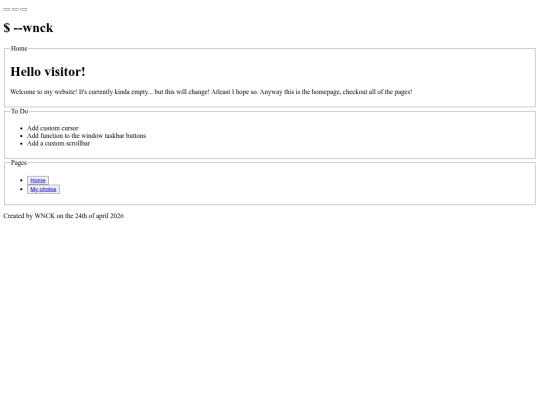
Task: Click the 'Add a custom scrollbar' item
Action: point(59,143)
